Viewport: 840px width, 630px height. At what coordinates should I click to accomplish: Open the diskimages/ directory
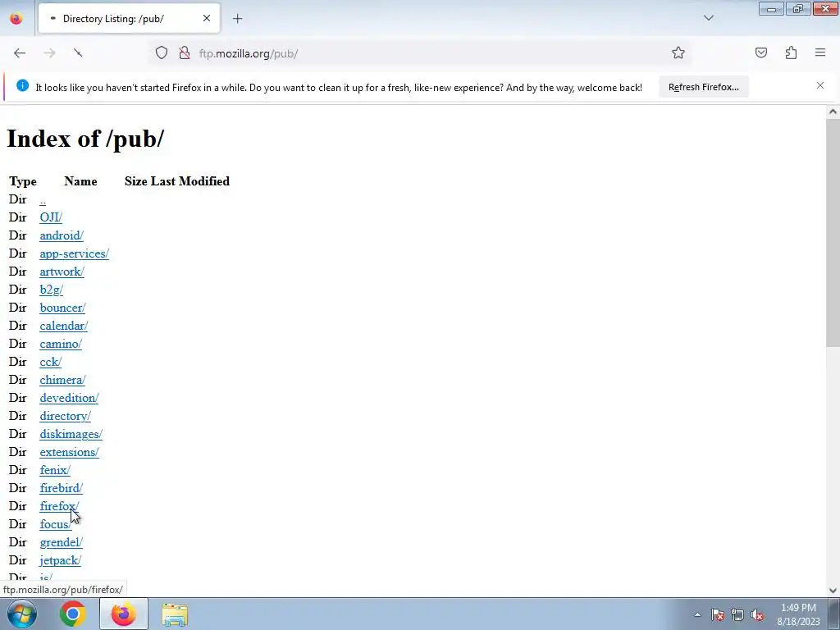[x=71, y=435]
